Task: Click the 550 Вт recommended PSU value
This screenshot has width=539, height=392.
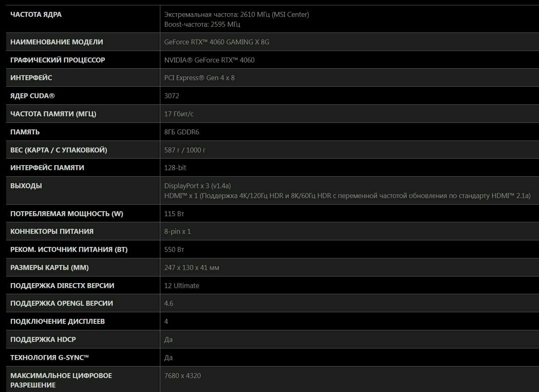Action: click(x=174, y=249)
